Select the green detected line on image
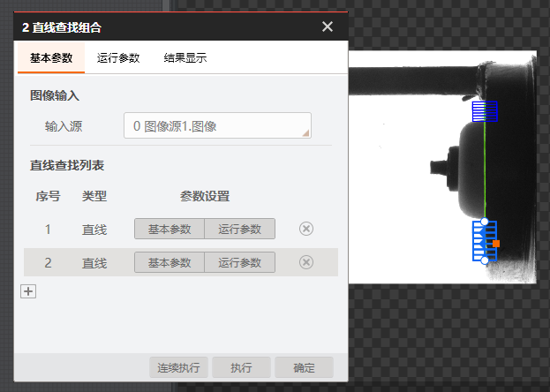Image resolution: width=550 pixels, height=392 pixels. tap(485, 168)
